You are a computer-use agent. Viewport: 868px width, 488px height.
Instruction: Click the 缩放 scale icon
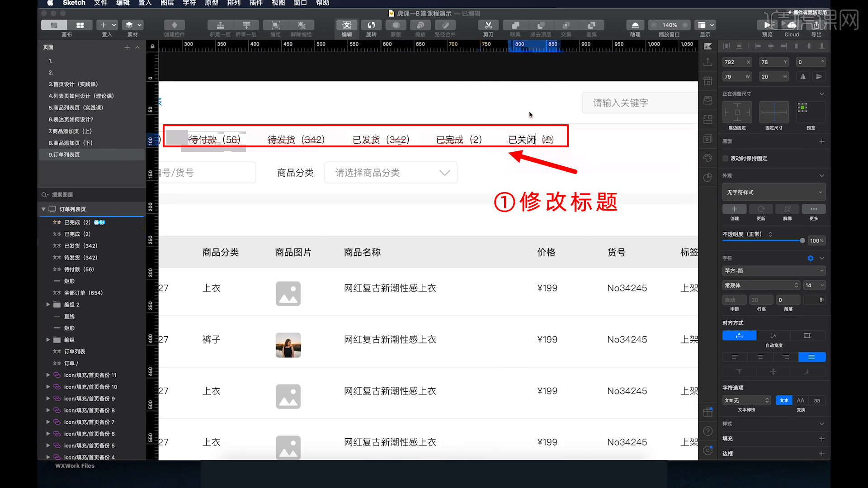coord(420,25)
